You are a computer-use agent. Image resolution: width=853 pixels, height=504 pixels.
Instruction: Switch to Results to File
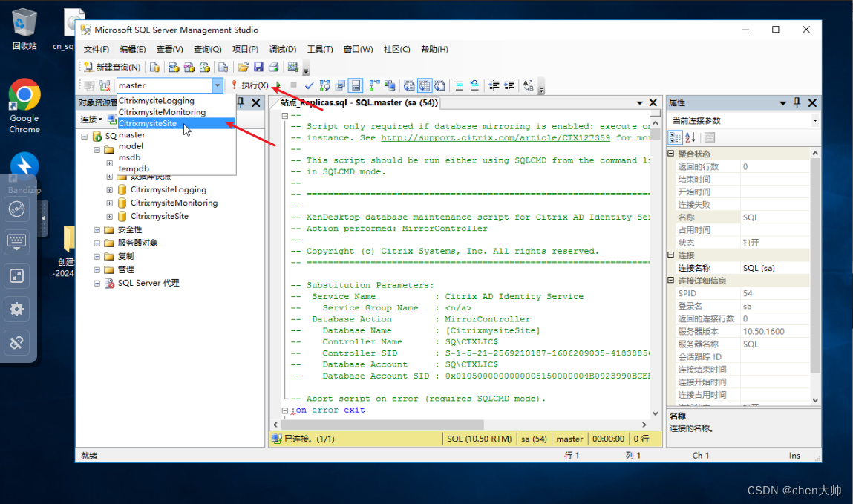(439, 85)
